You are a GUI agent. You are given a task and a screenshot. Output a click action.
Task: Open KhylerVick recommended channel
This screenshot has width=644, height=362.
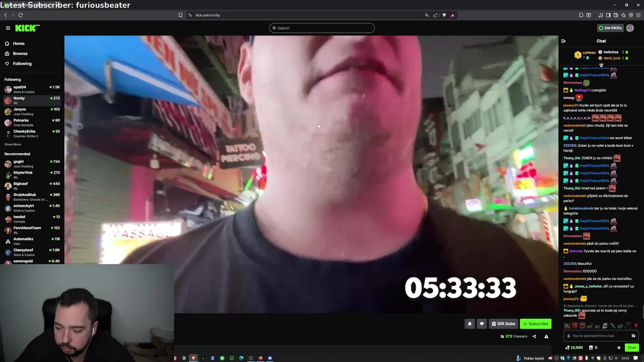(x=32, y=175)
